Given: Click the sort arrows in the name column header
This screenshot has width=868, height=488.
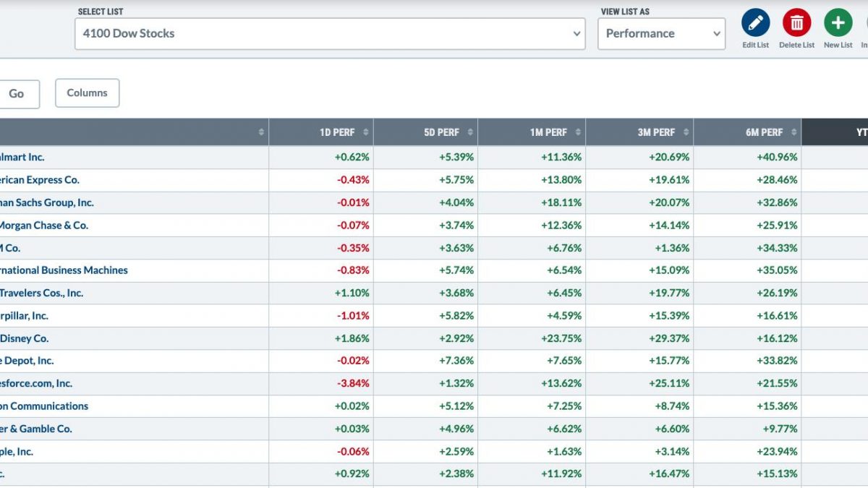Looking at the screenshot, I should pos(261,132).
